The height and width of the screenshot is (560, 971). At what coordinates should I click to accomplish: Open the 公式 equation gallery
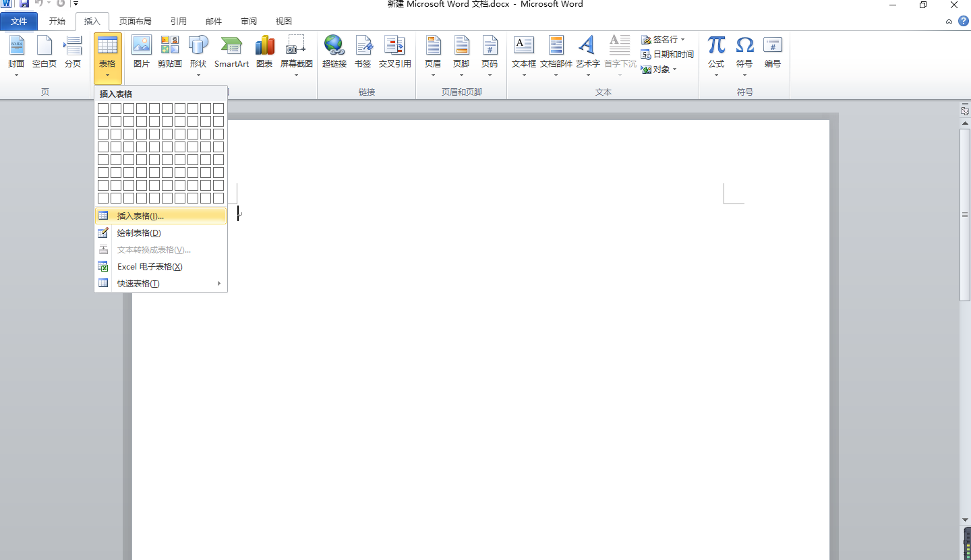[x=716, y=56]
